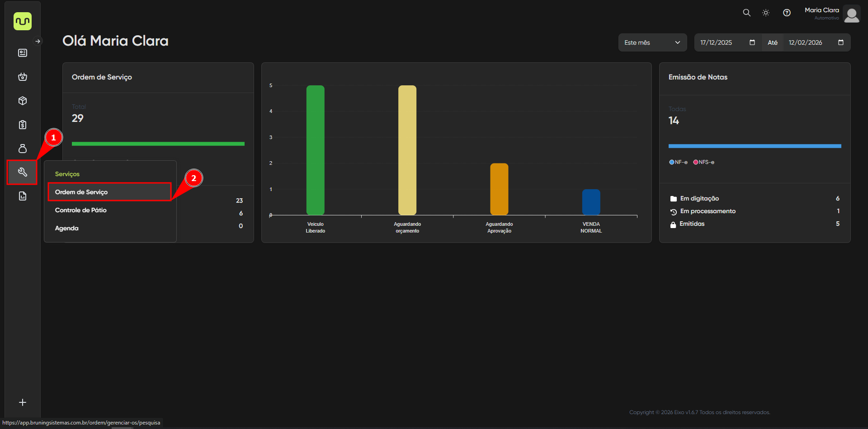Open the ID card sidebar icon

23,53
